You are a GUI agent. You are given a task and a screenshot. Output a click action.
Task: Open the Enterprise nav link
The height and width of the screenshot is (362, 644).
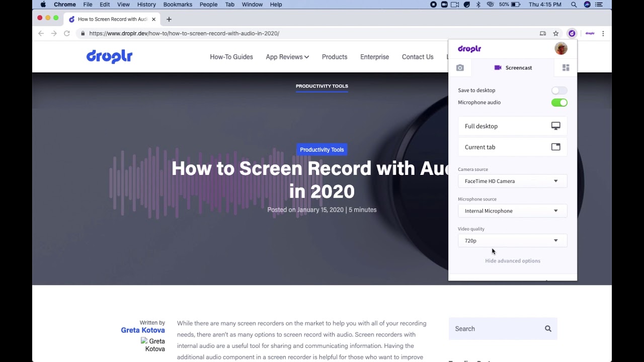coord(374,57)
